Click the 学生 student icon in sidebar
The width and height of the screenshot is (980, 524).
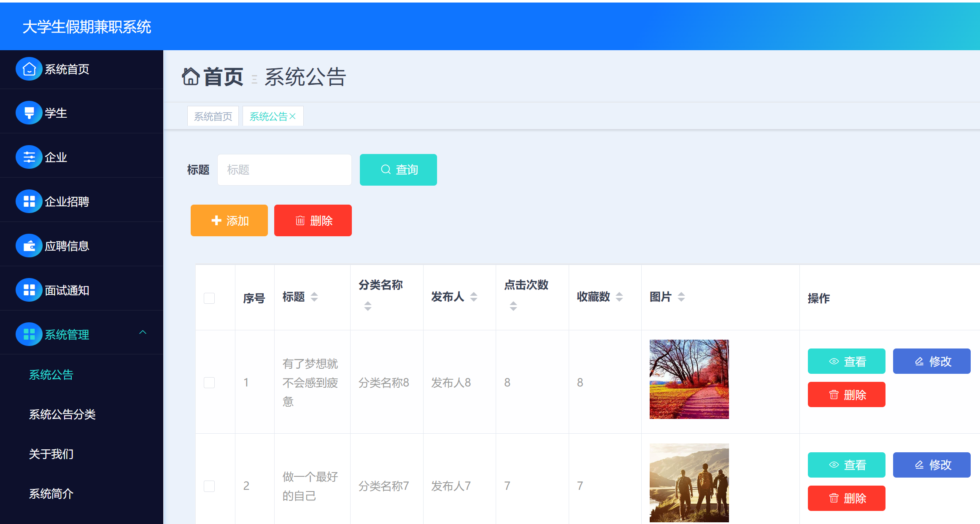[x=29, y=113]
